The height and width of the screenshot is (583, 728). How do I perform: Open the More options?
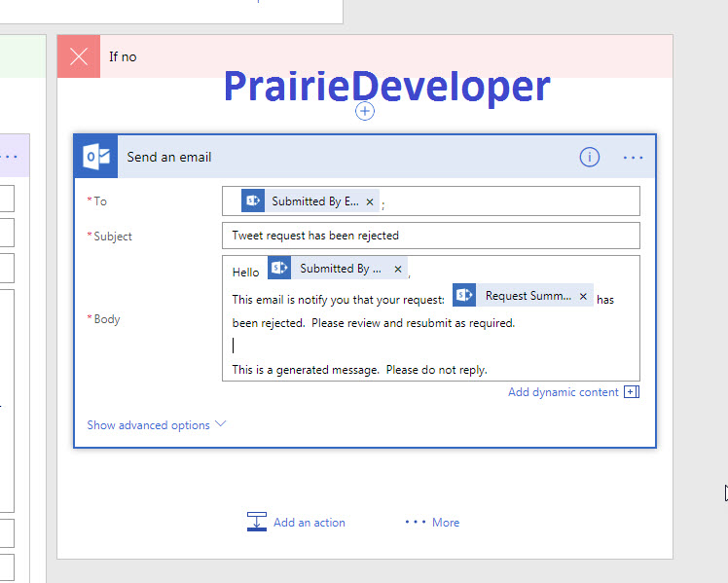pos(432,523)
